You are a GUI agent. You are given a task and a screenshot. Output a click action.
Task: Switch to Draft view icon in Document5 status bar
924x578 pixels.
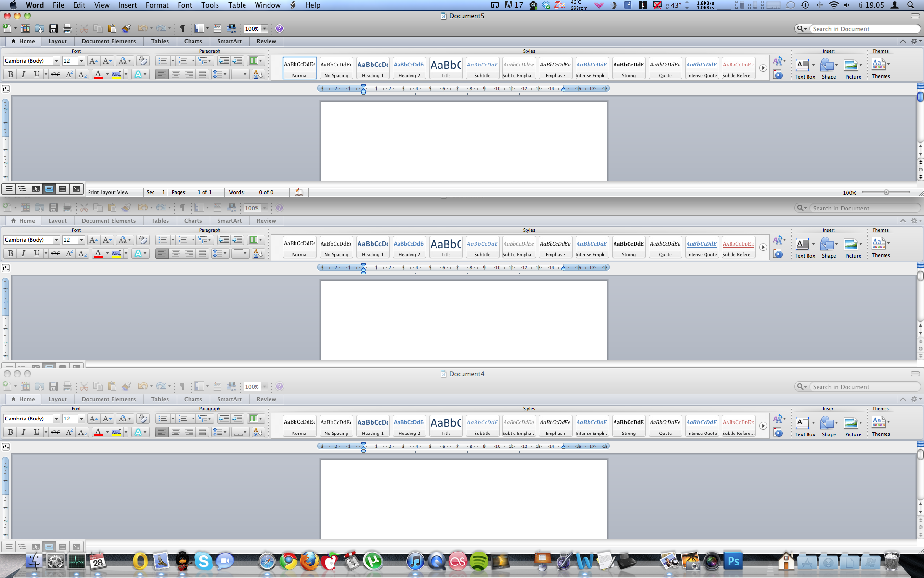click(9, 189)
